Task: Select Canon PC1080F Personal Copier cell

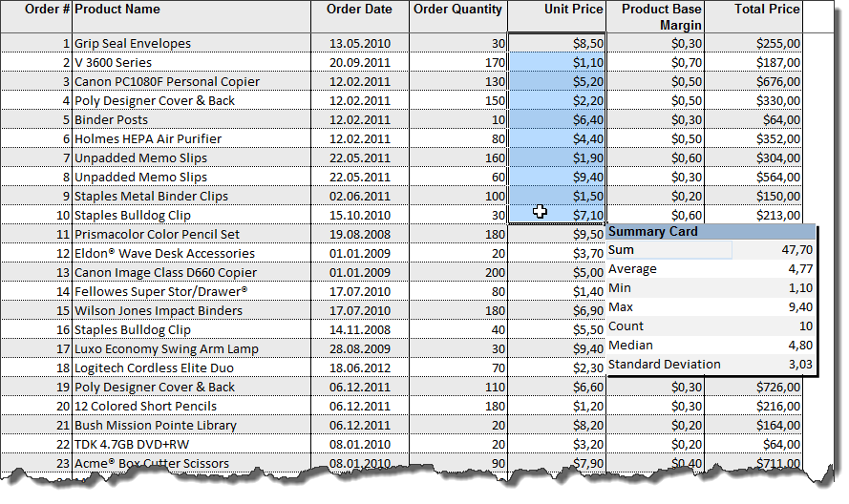Action: tap(191, 81)
